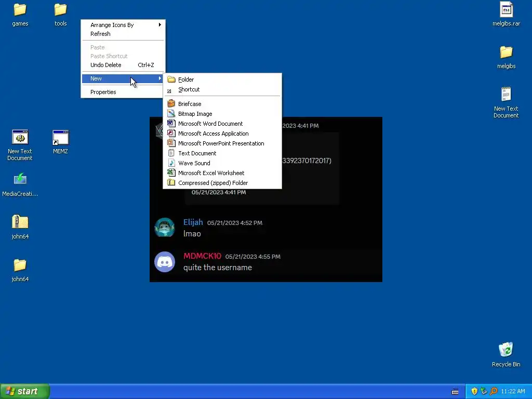Choose Refresh in the context menu
532x399 pixels.
pyautogui.click(x=123, y=34)
